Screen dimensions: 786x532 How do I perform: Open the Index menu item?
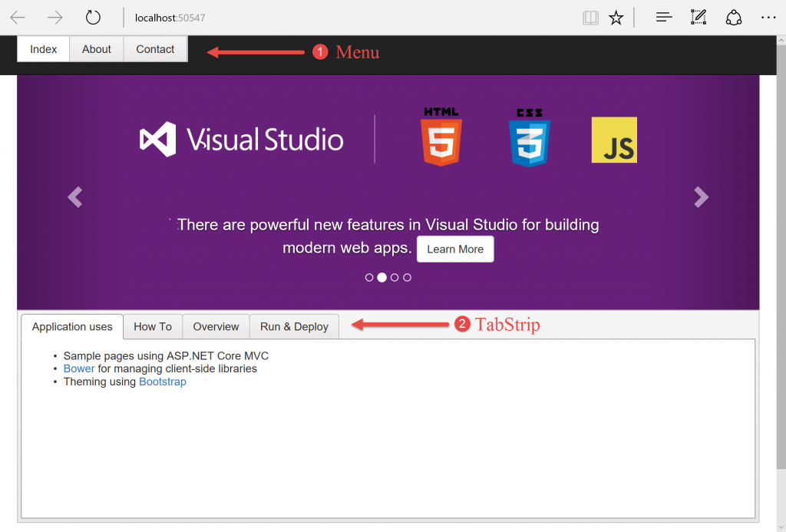[43, 49]
